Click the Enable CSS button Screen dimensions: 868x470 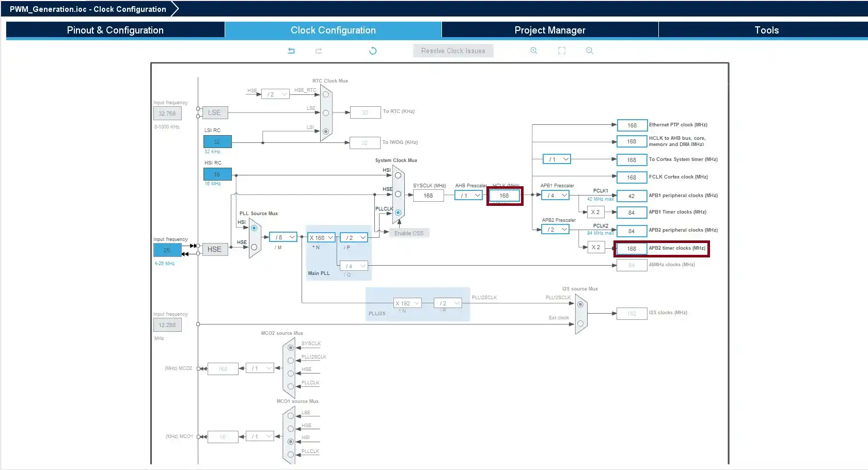coord(409,233)
